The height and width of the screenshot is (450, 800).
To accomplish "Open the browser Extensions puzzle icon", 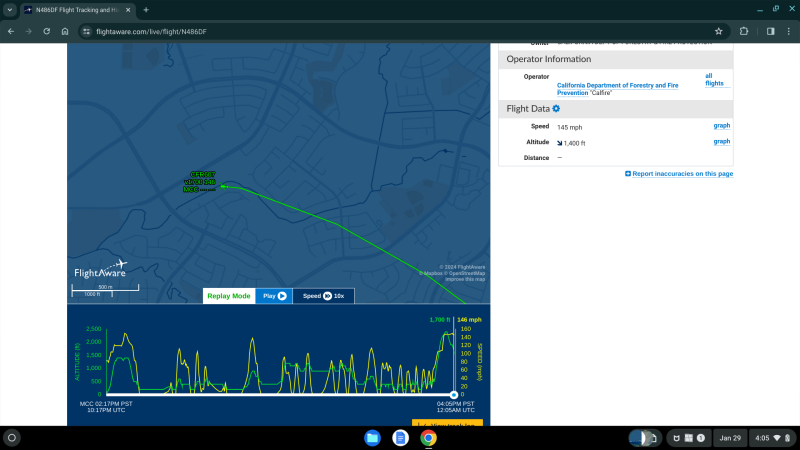I will tap(744, 31).
